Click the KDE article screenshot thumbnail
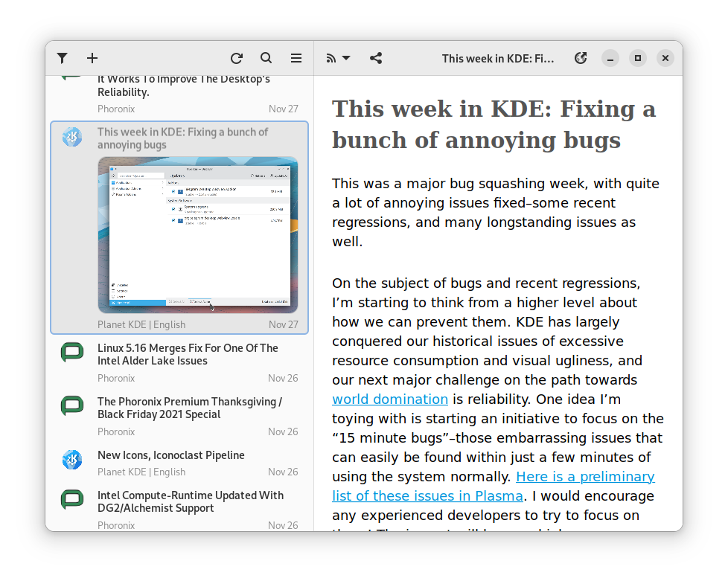Screen dimensions: 728x581 click(198, 234)
